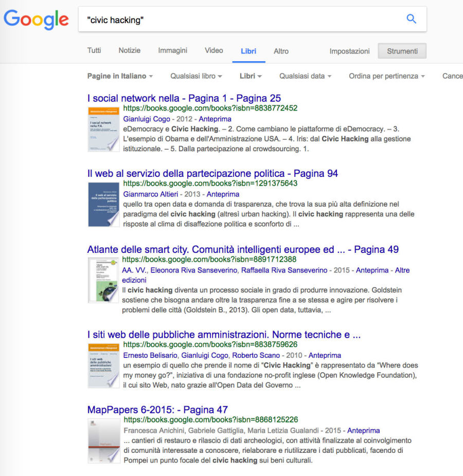Viewport: 463px width, 476px height.
Task: Open the Altro menu
Action: [281, 51]
